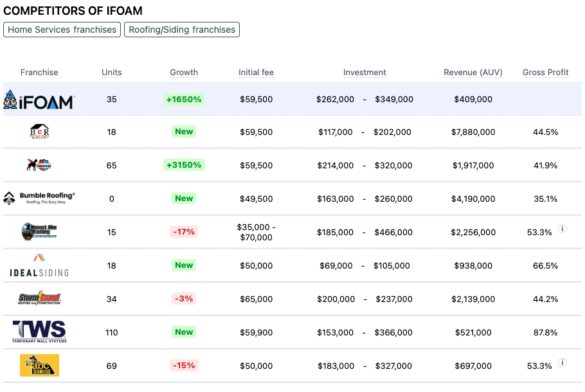Click New badge in Ideal Siding row
The width and height of the screenshot is (585, 392).
tap(184, 265)
